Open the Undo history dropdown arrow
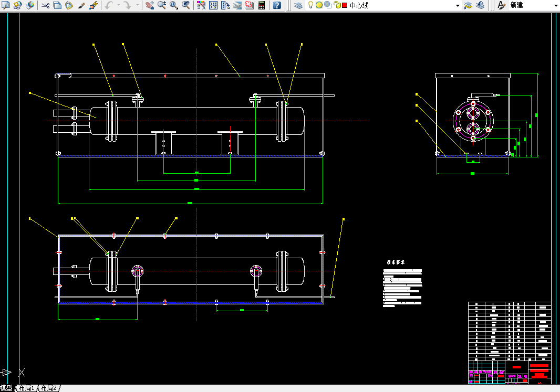This screenshot has height=392, width=560. coord(118,5)
